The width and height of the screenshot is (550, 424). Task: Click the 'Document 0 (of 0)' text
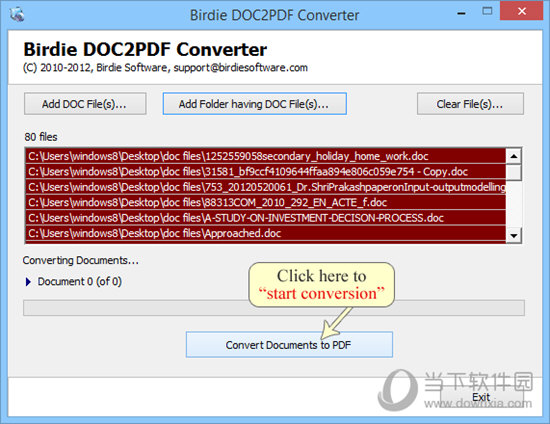(80, 282)
